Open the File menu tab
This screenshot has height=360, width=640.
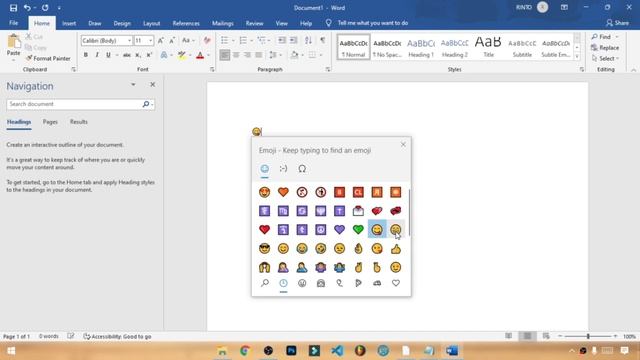[x=13, y=23]
